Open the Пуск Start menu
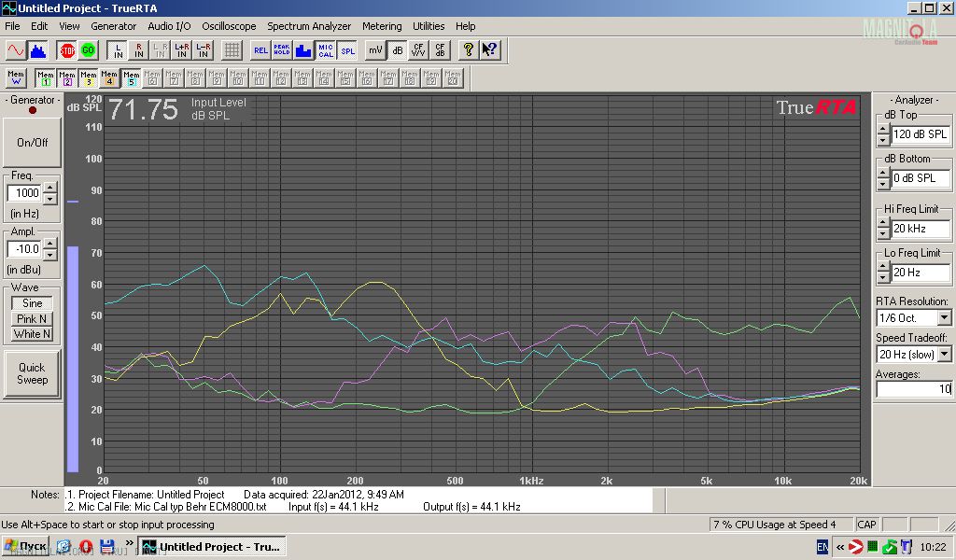The height and width of the screenshot is (560, 956). 25,547
